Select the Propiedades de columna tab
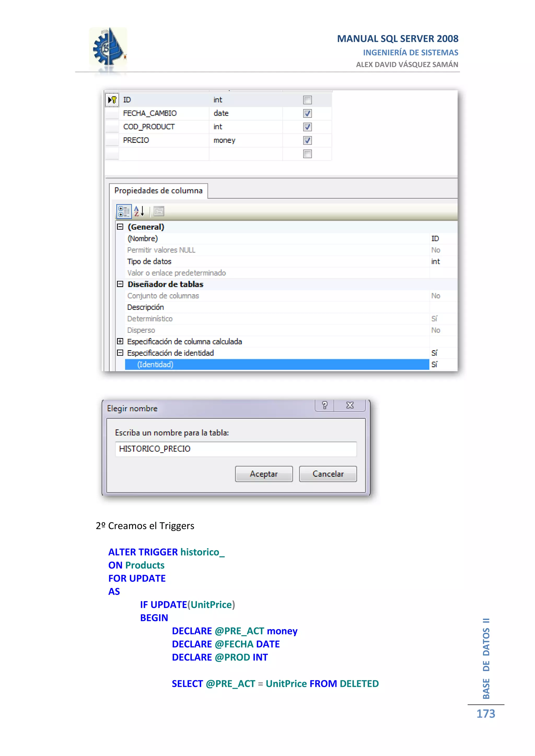535x756 pixels. pos(159,191)
